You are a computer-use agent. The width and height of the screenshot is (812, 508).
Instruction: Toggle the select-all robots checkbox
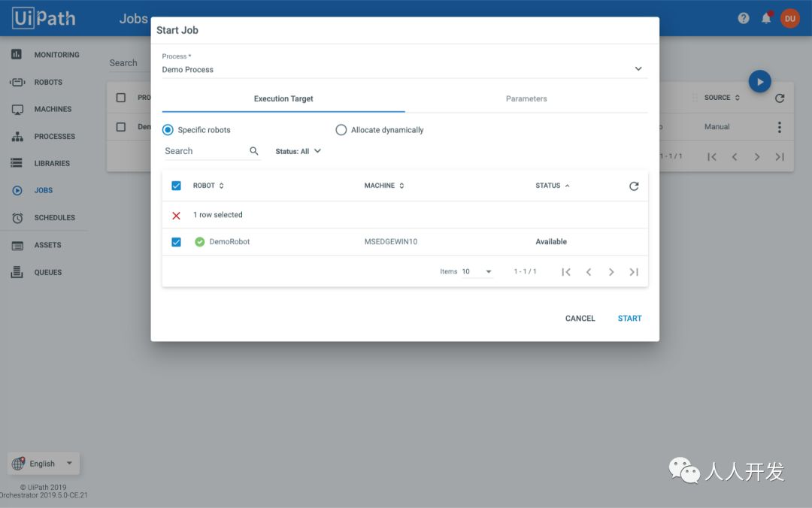pos(176,186)
